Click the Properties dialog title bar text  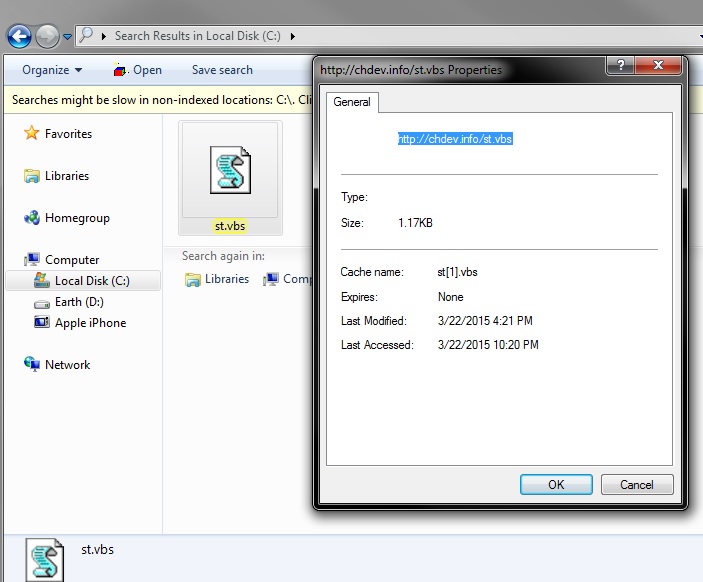click(411, 70)
